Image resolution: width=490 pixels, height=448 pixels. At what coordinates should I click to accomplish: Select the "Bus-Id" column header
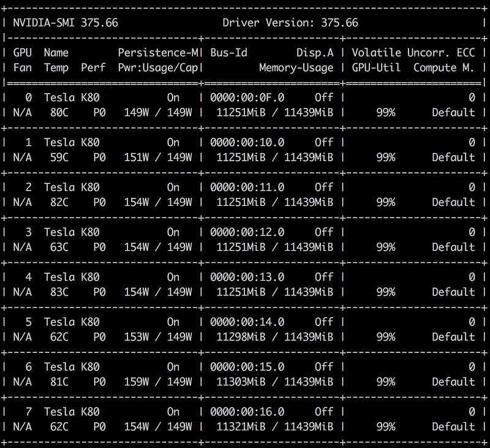click(228, 53)
